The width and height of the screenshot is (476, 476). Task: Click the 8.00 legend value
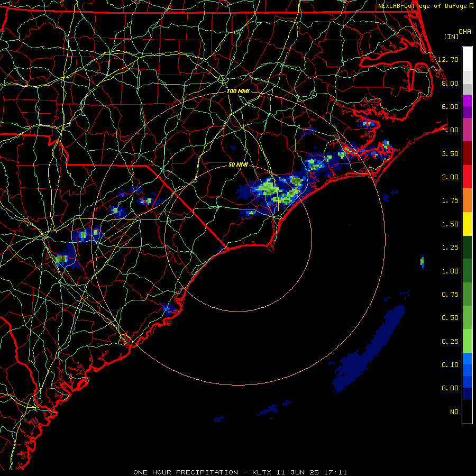(x=450, y=83)
